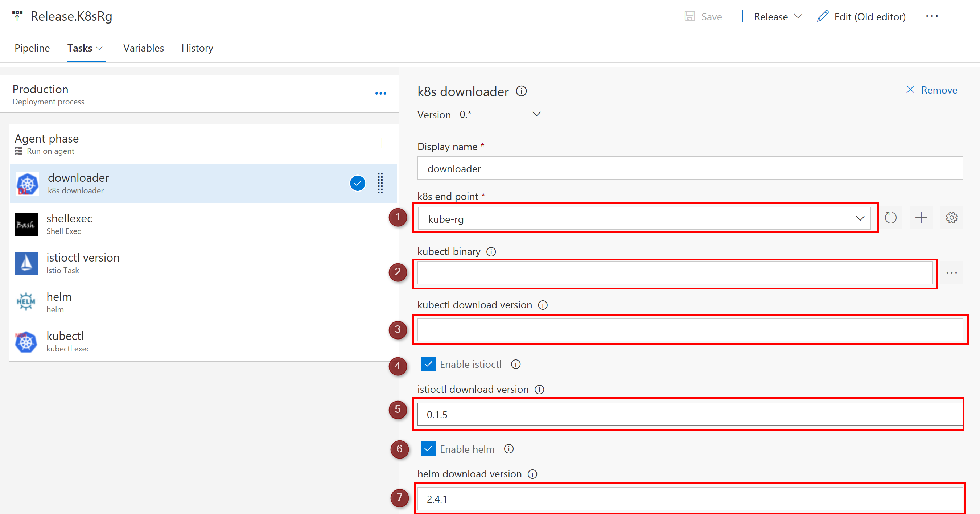This screenshot has height=514, width=980.
Task: Click info icon next to kubectl download version
Action: pyautogui.click(x=543, y=305)
